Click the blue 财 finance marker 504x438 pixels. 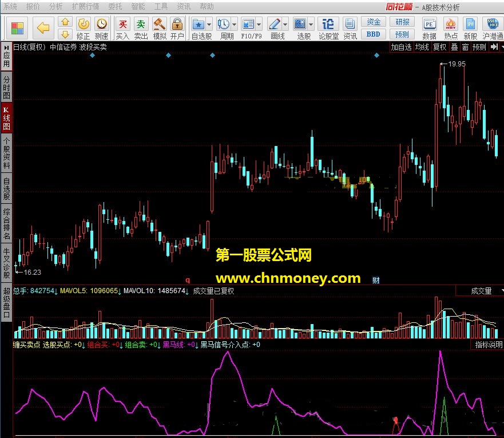point(376,280)
